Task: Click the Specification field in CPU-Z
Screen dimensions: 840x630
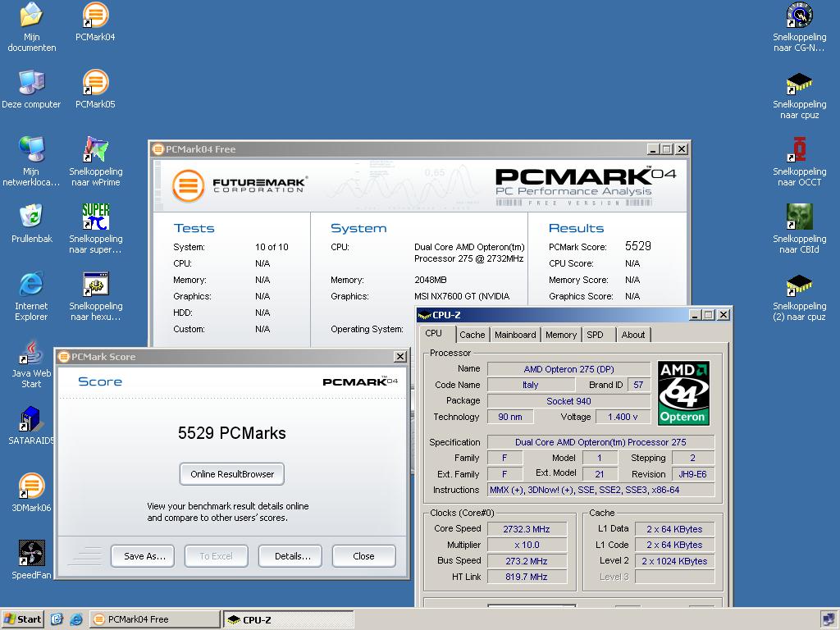Action: tap(600, 442)
